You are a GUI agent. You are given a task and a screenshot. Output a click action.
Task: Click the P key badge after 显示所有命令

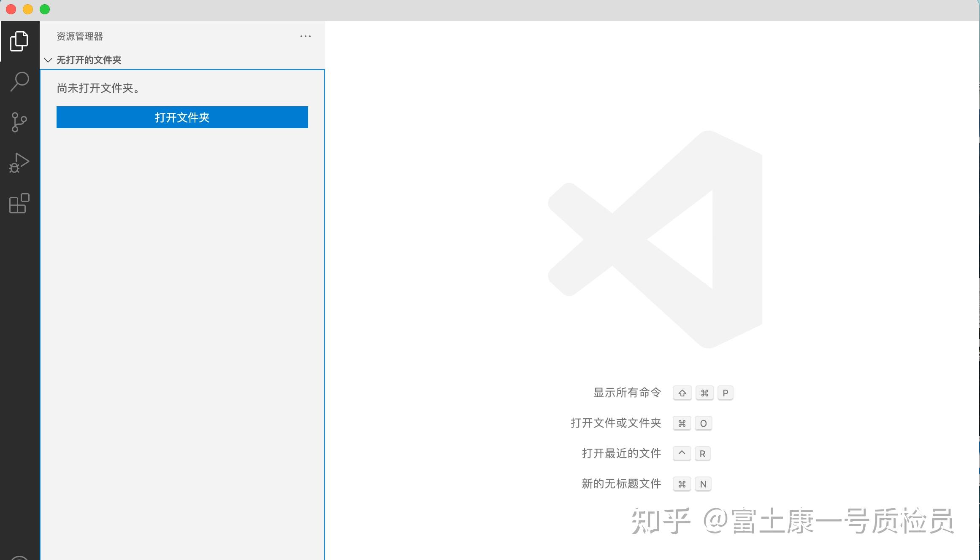(726, 393)
